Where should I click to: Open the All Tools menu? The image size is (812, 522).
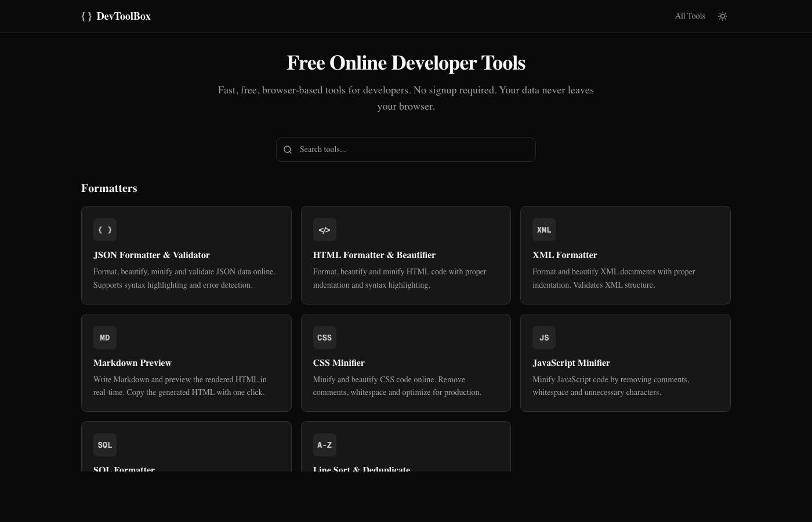(690, 16)
